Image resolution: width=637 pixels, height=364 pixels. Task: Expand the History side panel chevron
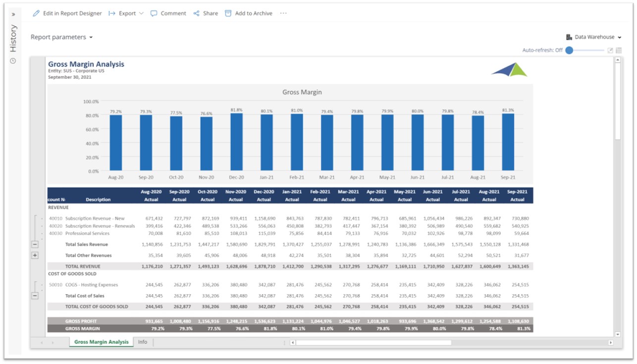pyautogui.click(x=13, y=14)
